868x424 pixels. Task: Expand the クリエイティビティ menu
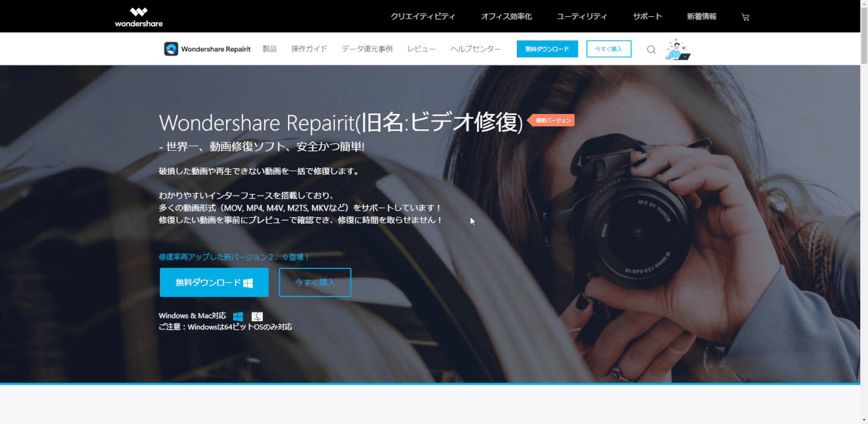(423, 17)
